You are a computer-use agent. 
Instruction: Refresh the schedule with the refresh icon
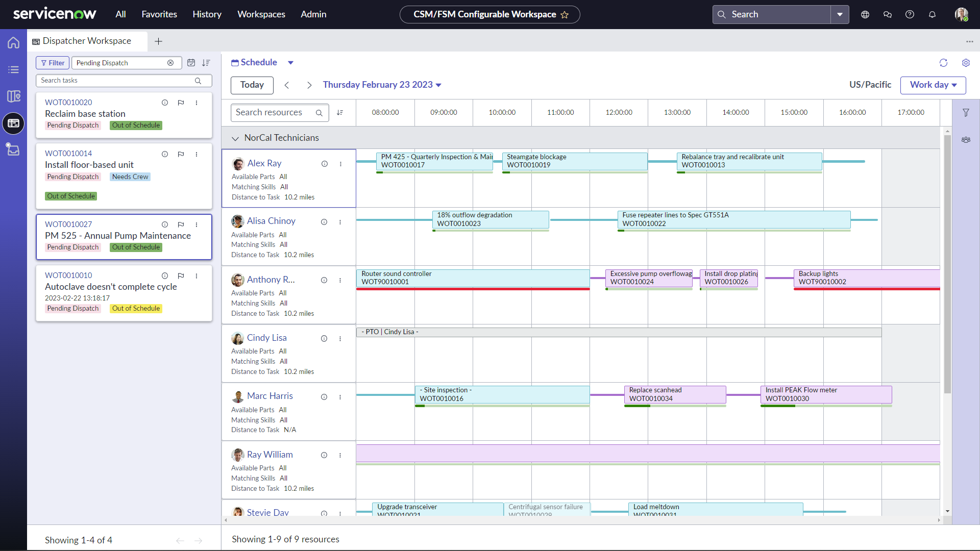coord(944,63)
